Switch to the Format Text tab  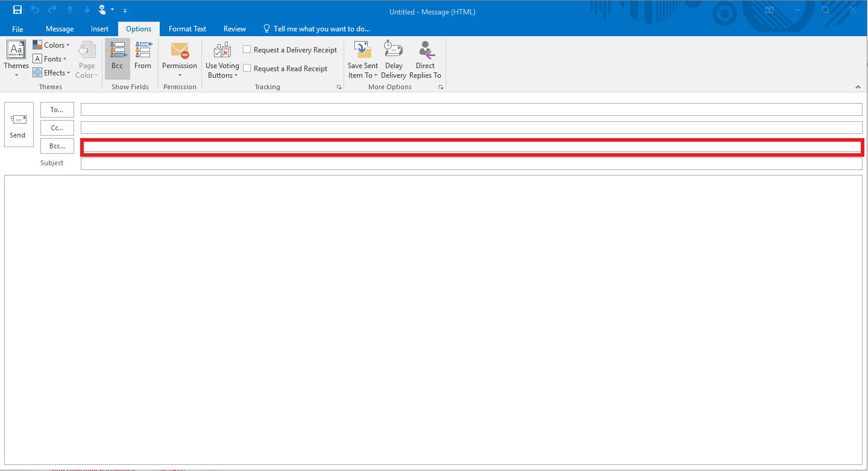click(x=187, y=28)
